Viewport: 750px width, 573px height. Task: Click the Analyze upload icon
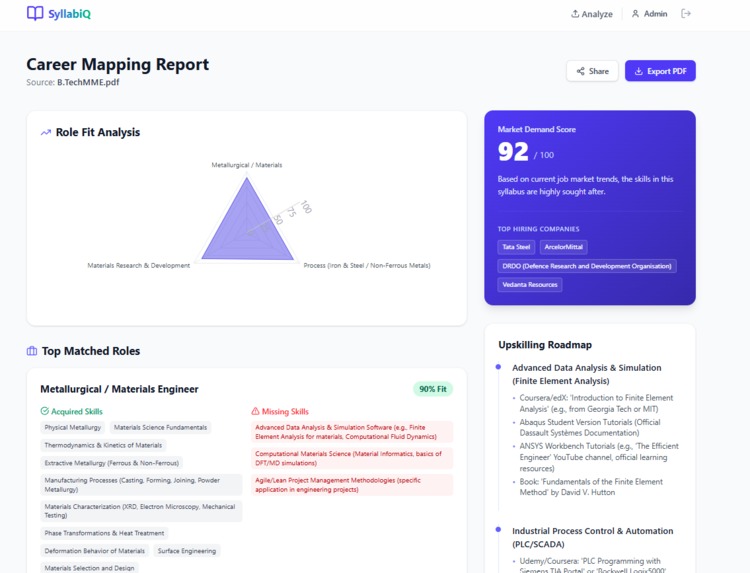[575, 13]
